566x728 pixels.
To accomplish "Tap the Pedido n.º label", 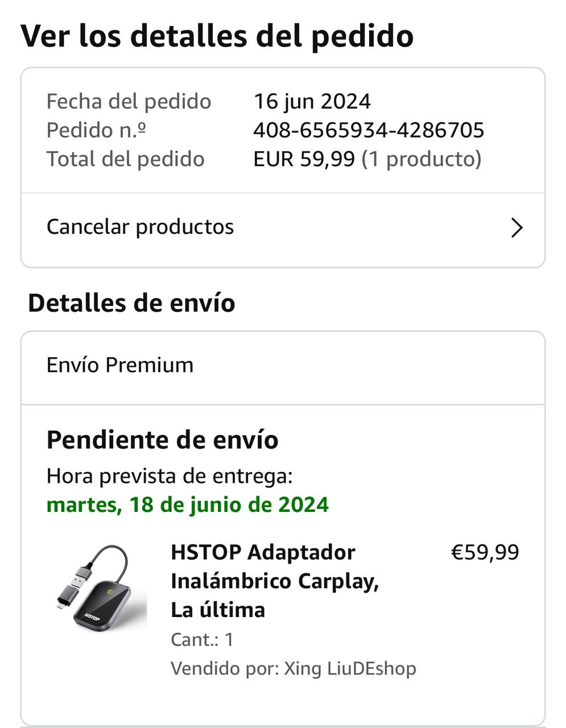I will pos(96,130).
